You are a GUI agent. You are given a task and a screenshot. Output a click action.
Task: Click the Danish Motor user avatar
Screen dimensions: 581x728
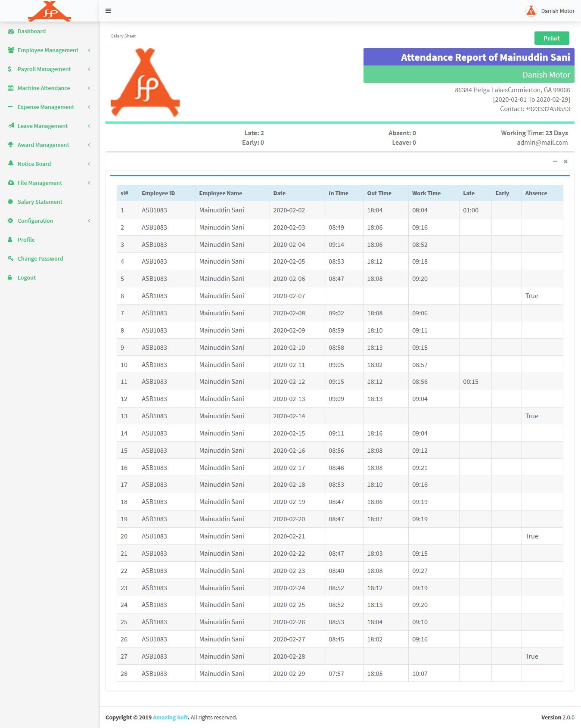[x=531, y=11]
